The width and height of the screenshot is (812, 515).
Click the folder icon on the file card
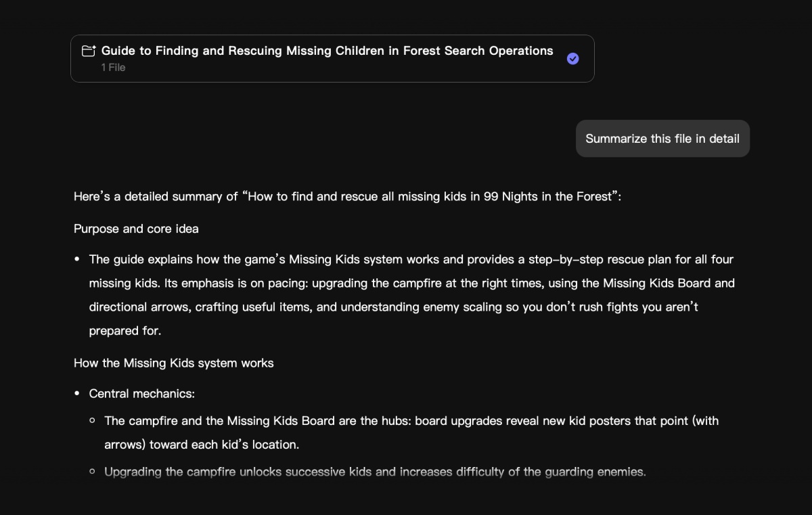[89, 51]
